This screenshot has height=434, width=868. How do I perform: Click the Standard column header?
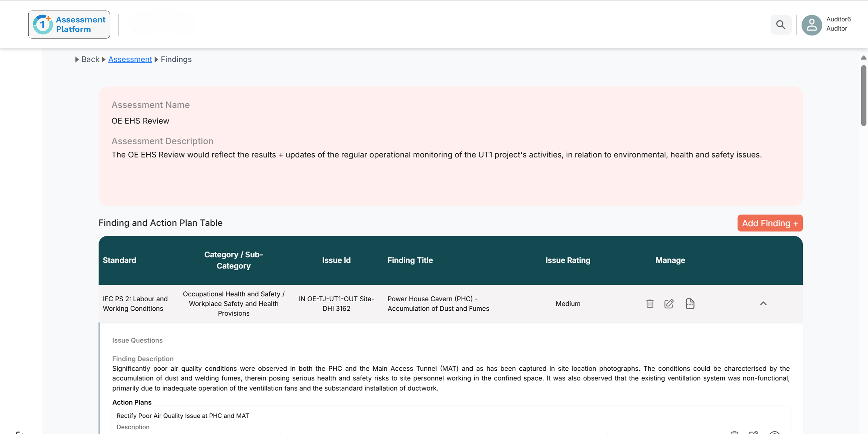click(x=119, y=260)
